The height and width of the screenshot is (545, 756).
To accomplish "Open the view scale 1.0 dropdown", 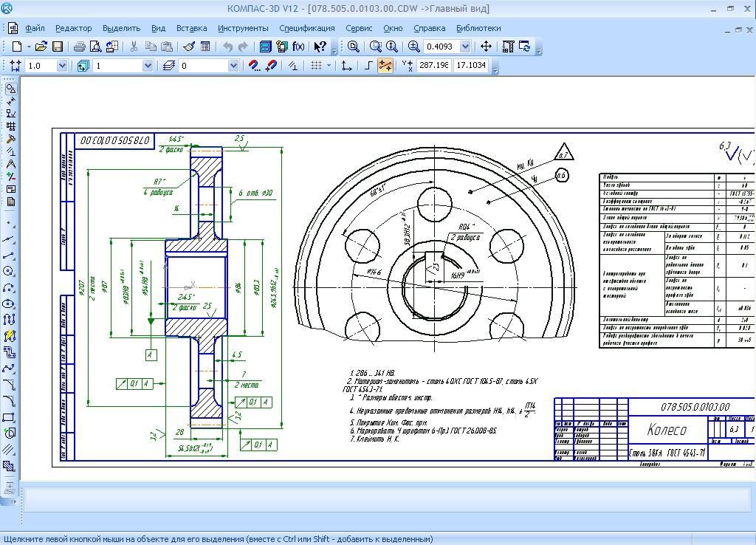I will pyautogui.click(x=61, y=66).
